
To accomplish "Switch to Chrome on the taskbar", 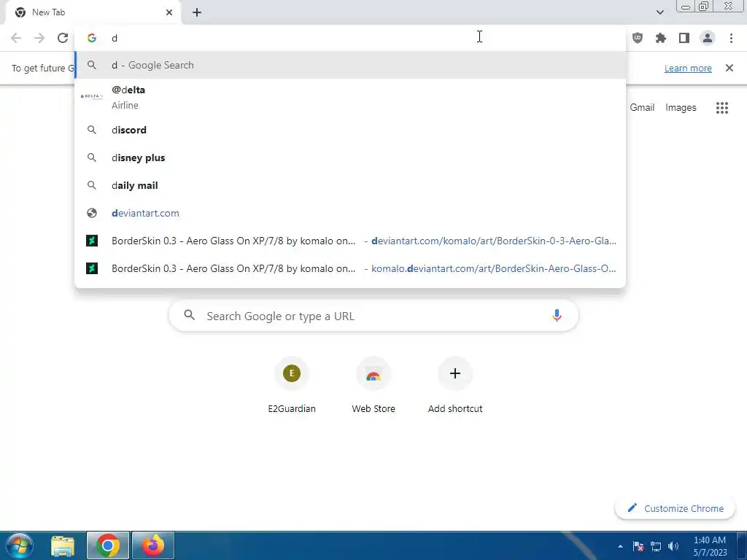I will (108, 545).
